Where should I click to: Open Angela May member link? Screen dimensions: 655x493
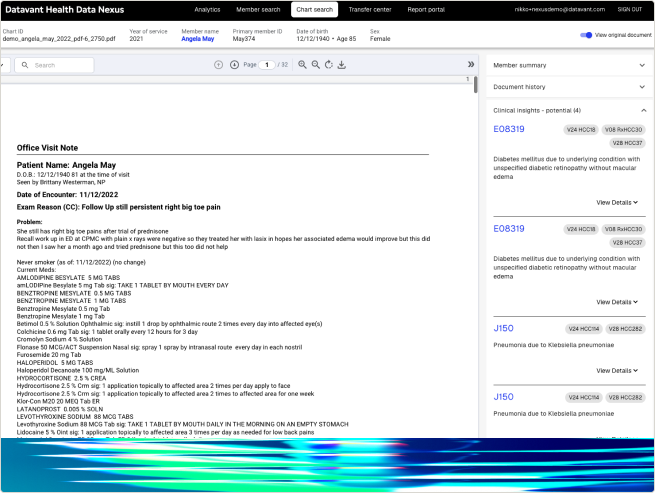click(198, 39)
